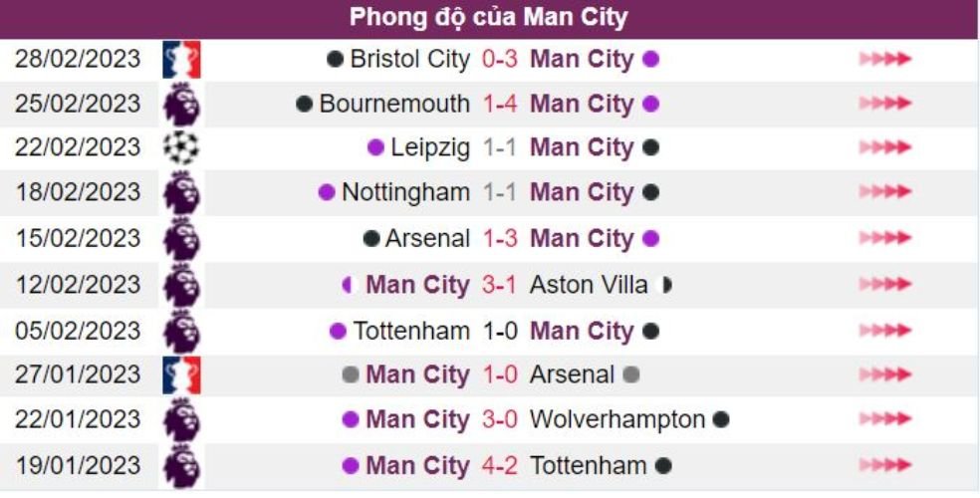Click the FA Cup icon on 28/02/2023 row

[181, 60]
